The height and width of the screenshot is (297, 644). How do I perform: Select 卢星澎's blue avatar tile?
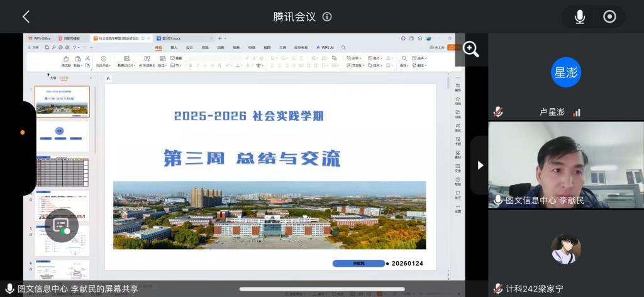coord(566,72)
